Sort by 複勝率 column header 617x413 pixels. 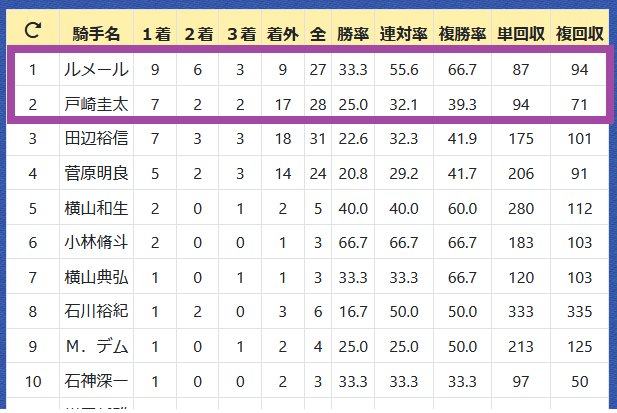pos(462,34)
